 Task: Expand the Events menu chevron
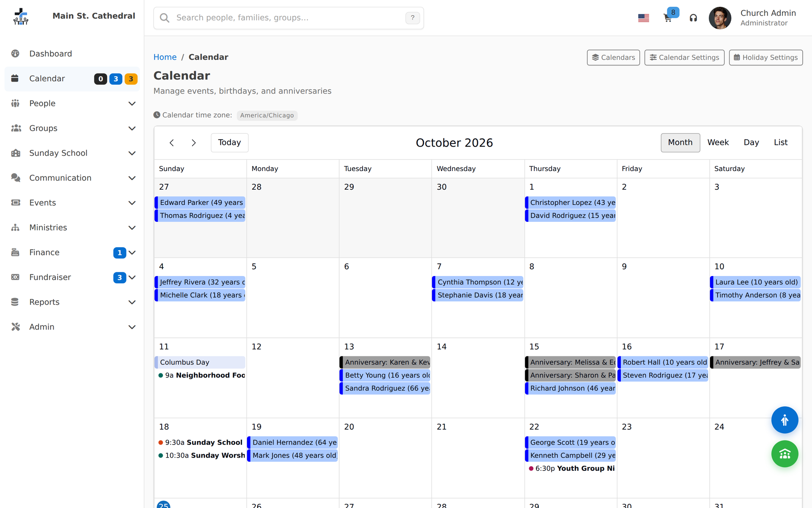[132, 203]
